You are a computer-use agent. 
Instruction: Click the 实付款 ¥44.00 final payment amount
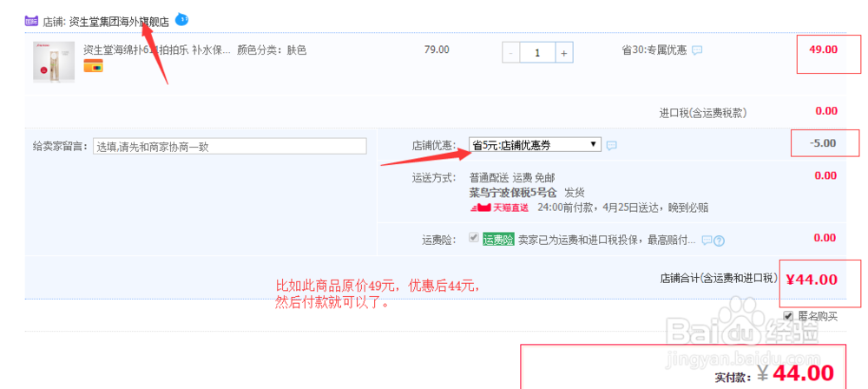794,373
